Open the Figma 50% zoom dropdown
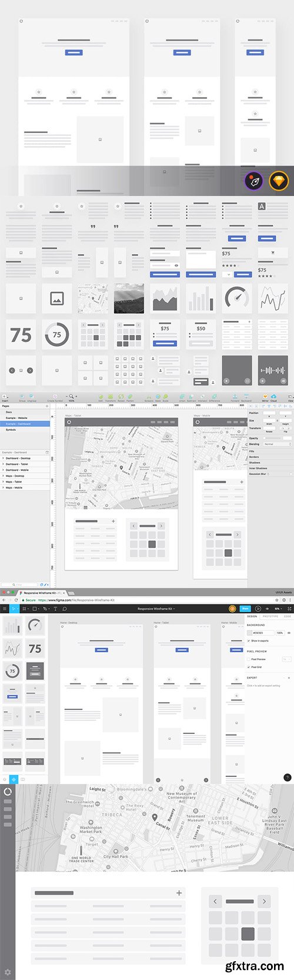This screenshot has width=294, height=980. point(279,609)
